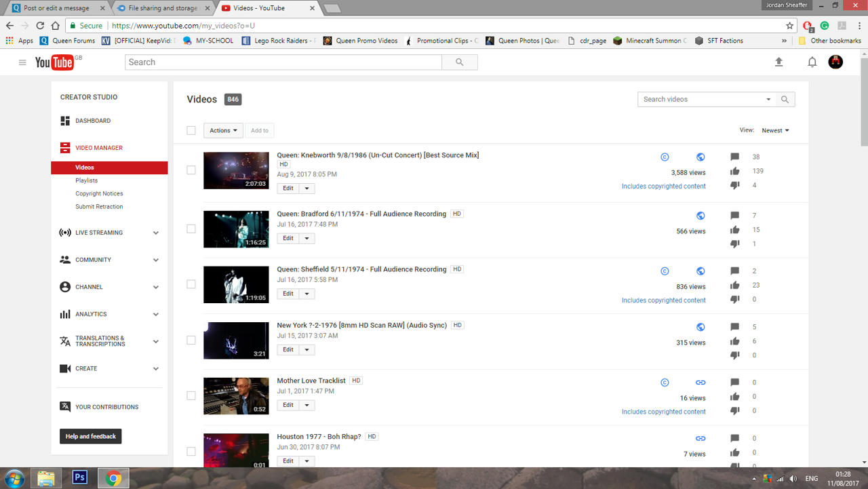Open the Newest view sort dropdown
Image resolution: width=868 pixels, height=489 pixels.
click(775, 130)
